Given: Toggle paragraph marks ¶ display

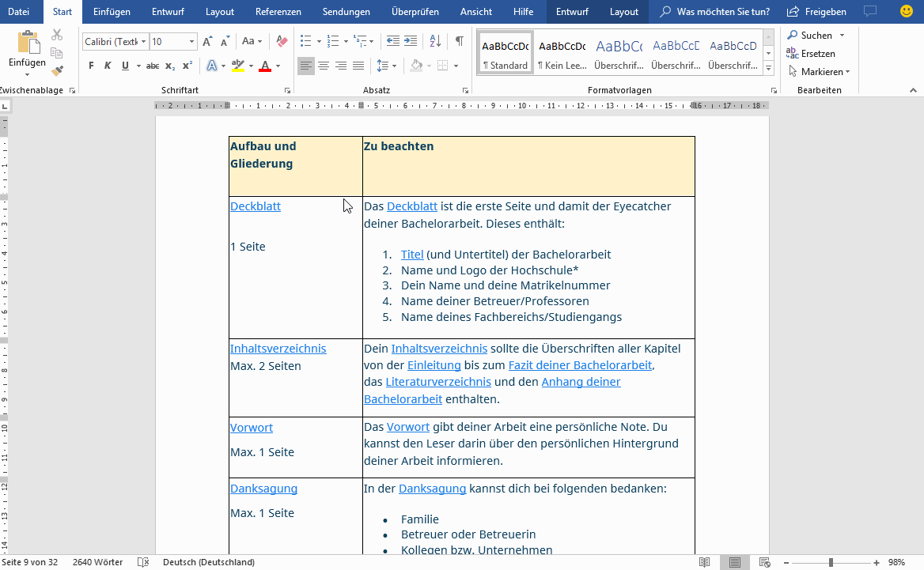Looking at the screenshot, I should click(459, 41).
